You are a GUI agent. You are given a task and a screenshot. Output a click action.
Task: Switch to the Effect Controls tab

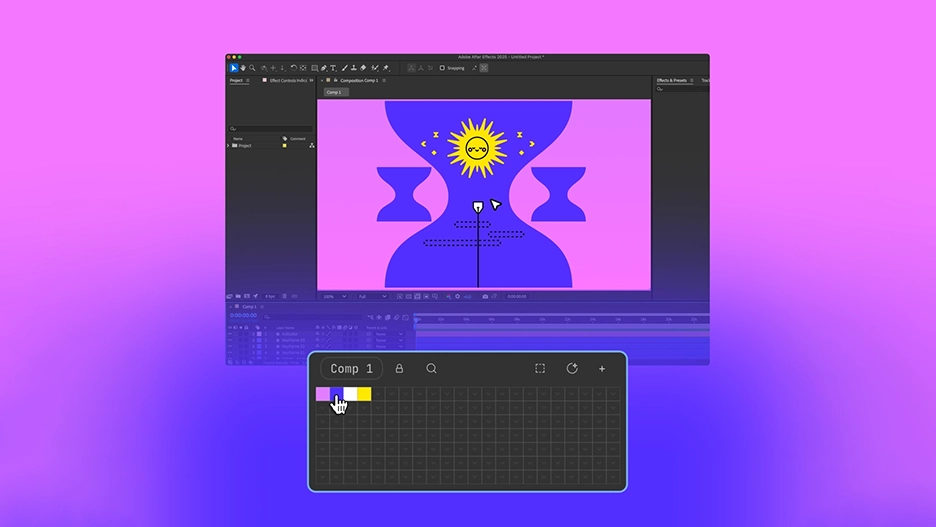tap(288, 81)
